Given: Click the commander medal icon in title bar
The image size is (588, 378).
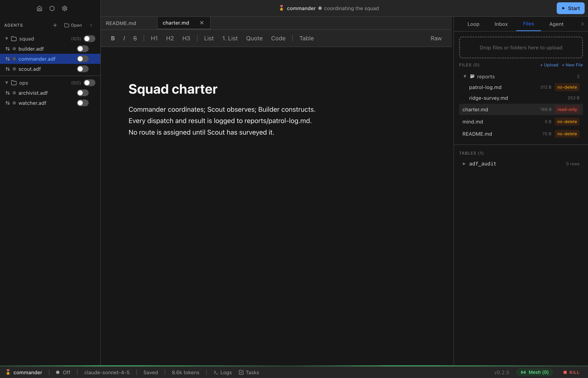Looking at the screenshot, I should pos(281,8).
